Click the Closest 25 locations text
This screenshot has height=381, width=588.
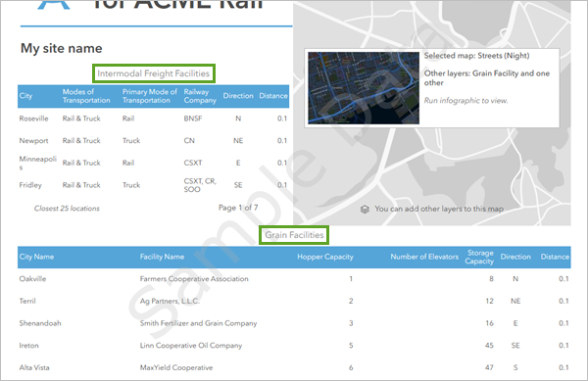67,209
